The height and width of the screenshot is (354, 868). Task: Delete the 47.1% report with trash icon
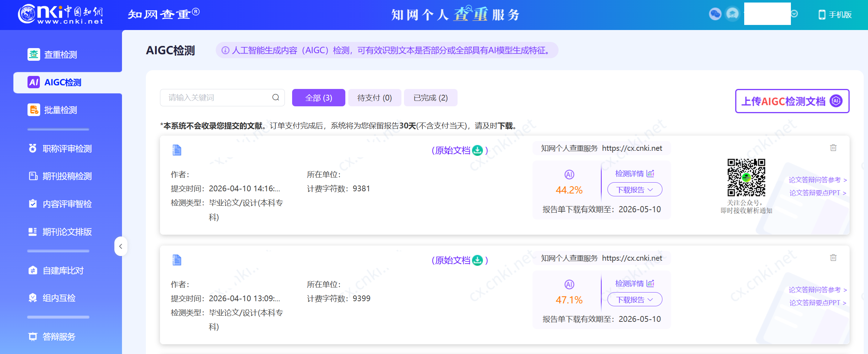833,257
